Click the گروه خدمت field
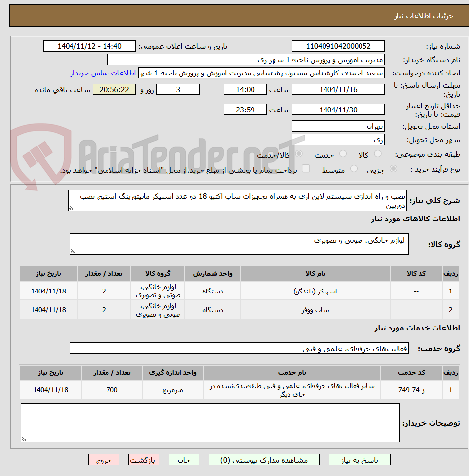Image resolution: width=469 pixels, height=476 pixels. (239, 348)
